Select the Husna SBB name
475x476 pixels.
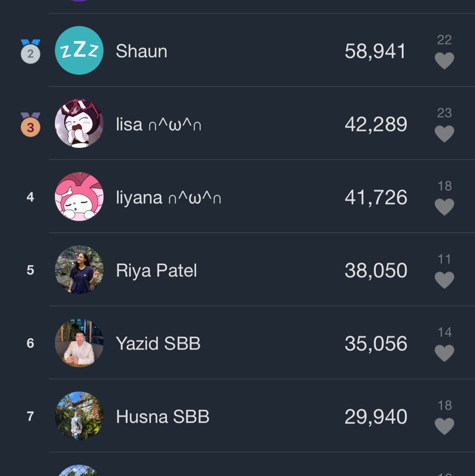tap(163, 417)
